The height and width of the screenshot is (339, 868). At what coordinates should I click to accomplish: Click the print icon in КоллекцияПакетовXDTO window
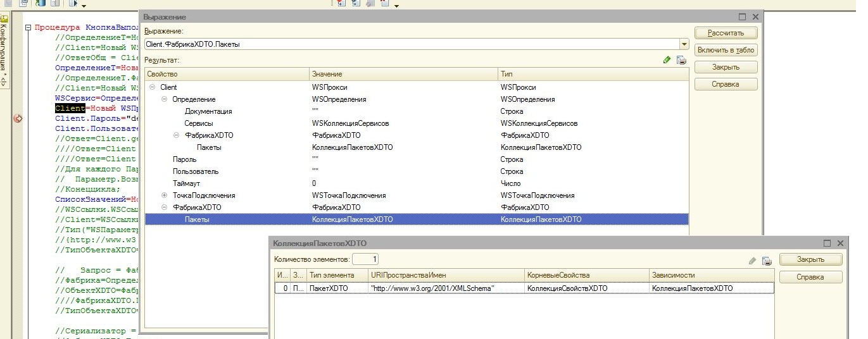(x=767, y=261)
